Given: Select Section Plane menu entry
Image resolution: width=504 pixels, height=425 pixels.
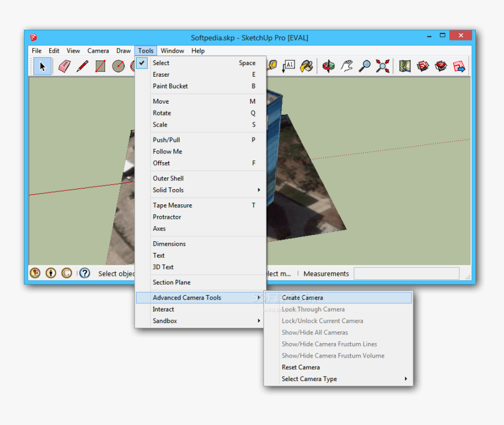Looking at the screenshot, I should click(200, 283).
